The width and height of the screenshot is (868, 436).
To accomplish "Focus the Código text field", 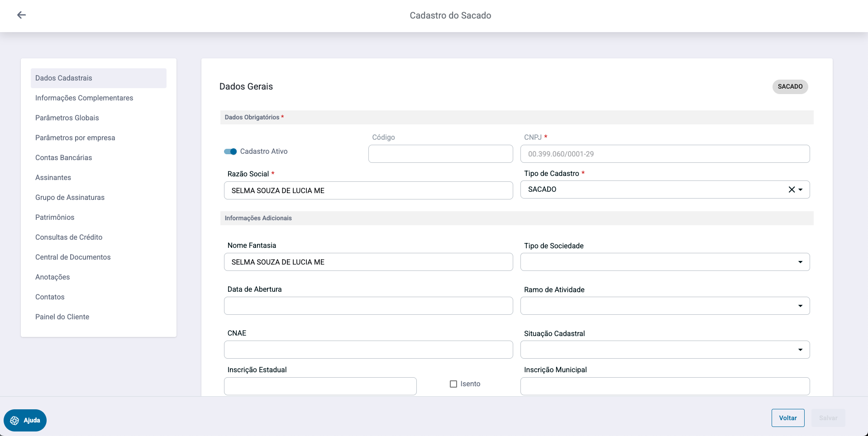I will point(440,154).
